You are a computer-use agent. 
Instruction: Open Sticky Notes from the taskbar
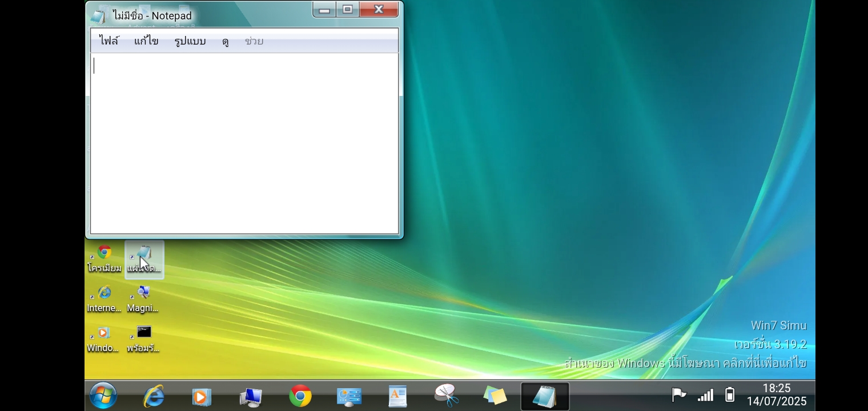[x=495, y=396]
